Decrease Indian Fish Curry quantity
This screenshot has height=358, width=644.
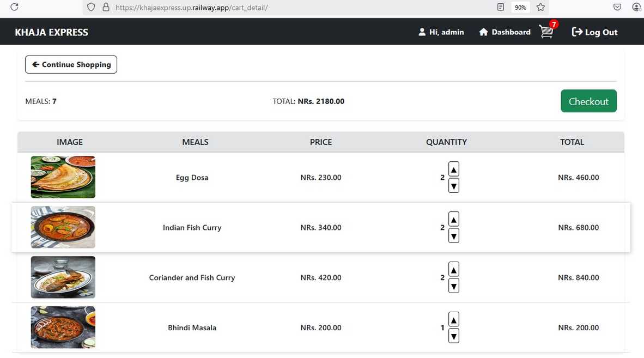453,236
